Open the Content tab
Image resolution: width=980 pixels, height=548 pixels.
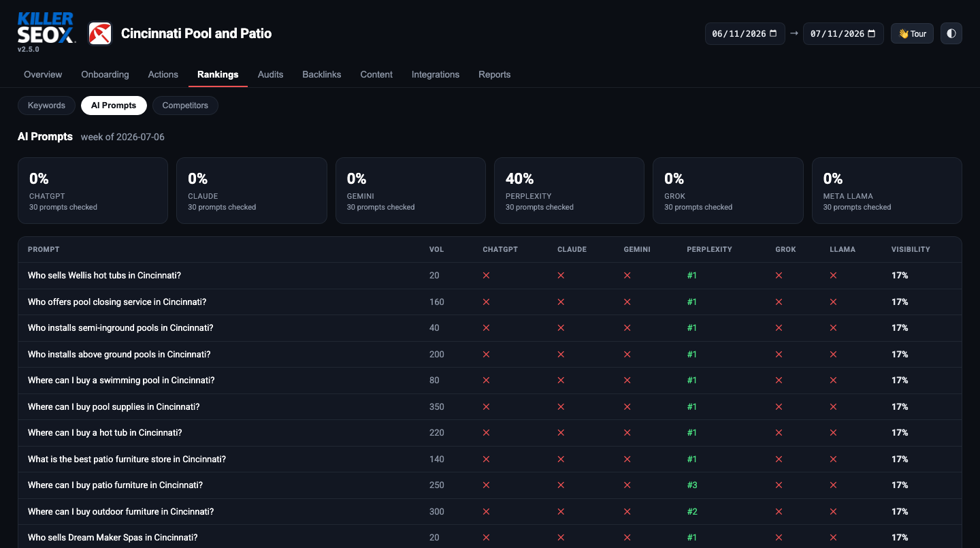pyautogui.click(x=376, y=74)
